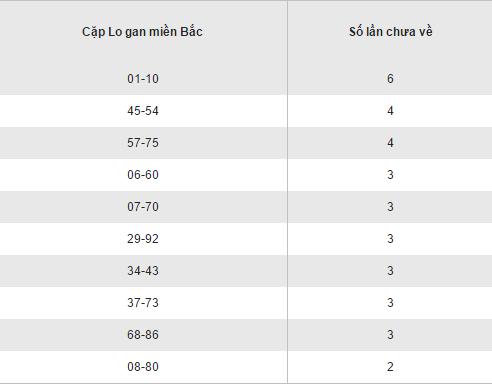Select the 57-75 pair cell
Viewport: 492px width, 384px height.
click(143, 143)
